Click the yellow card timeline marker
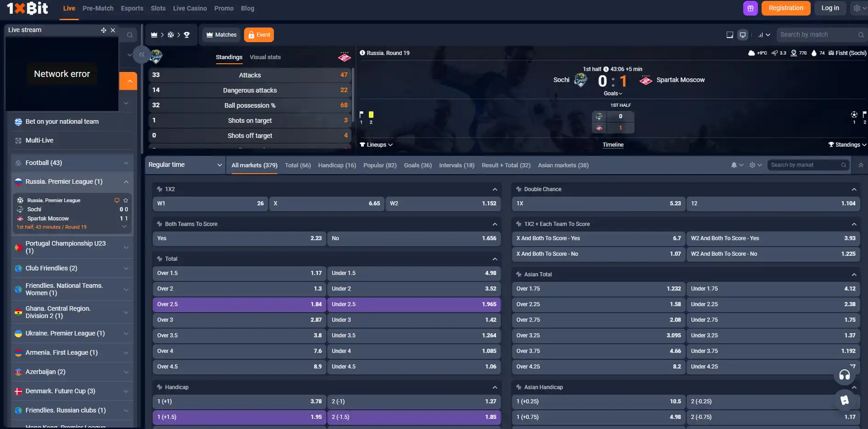Image resolution: width=868 pixels, height=429 pixels. tap(371, 115)
